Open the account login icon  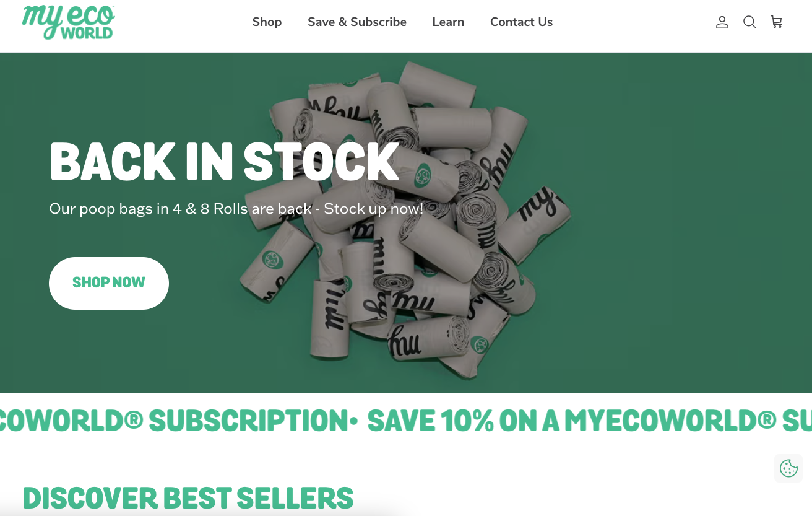pos(722,22)
